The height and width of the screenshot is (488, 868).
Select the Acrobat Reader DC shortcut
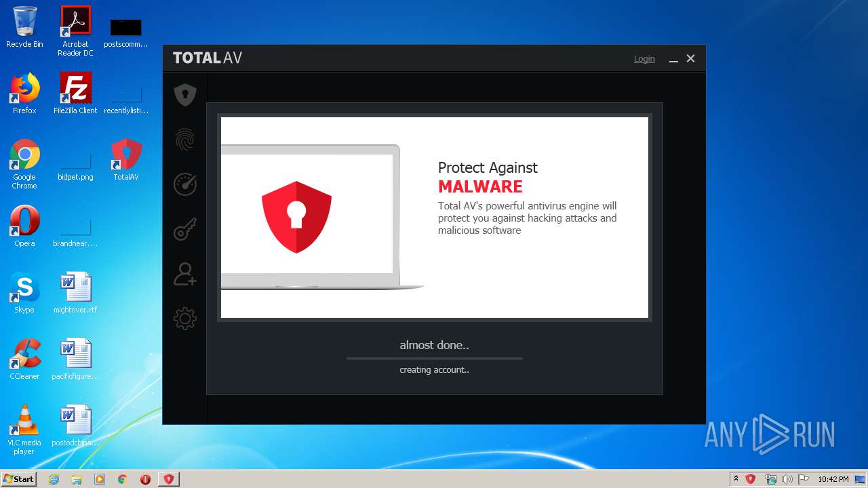(75, 31)
